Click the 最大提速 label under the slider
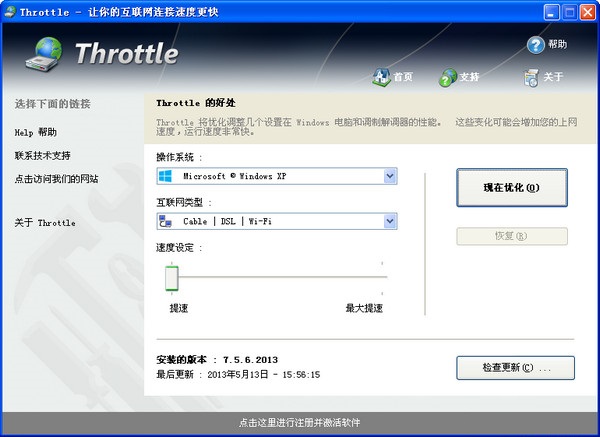Image resolution: width=600 pixels, height=437 pixels. point(364,308)
